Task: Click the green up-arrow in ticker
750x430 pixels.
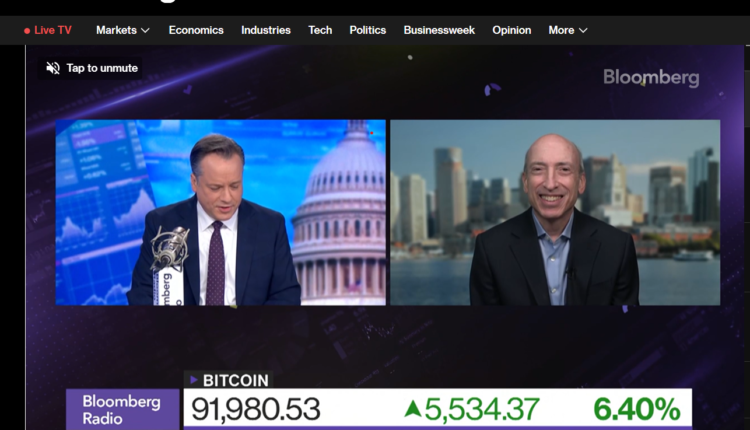Action: [412, 409]
